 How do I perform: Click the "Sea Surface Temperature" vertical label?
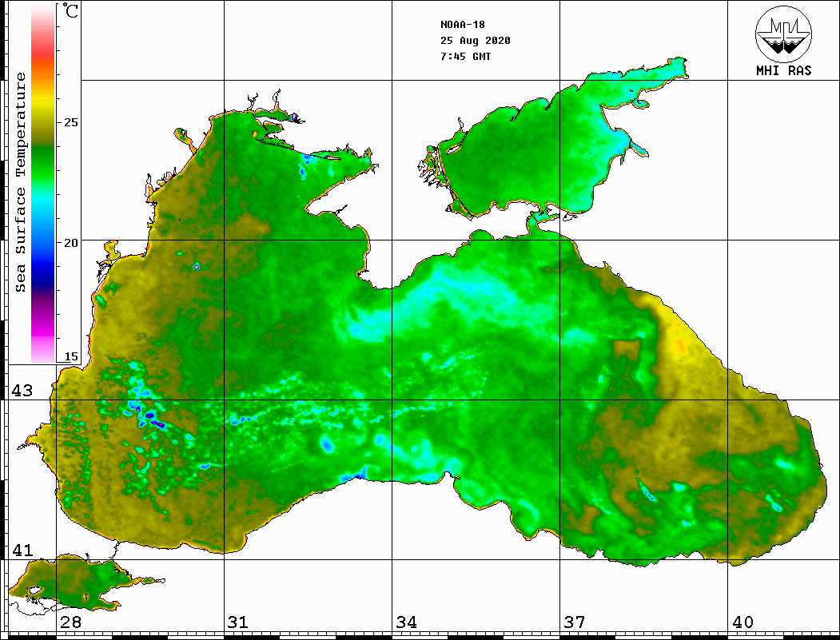click(x=20, y=183)
